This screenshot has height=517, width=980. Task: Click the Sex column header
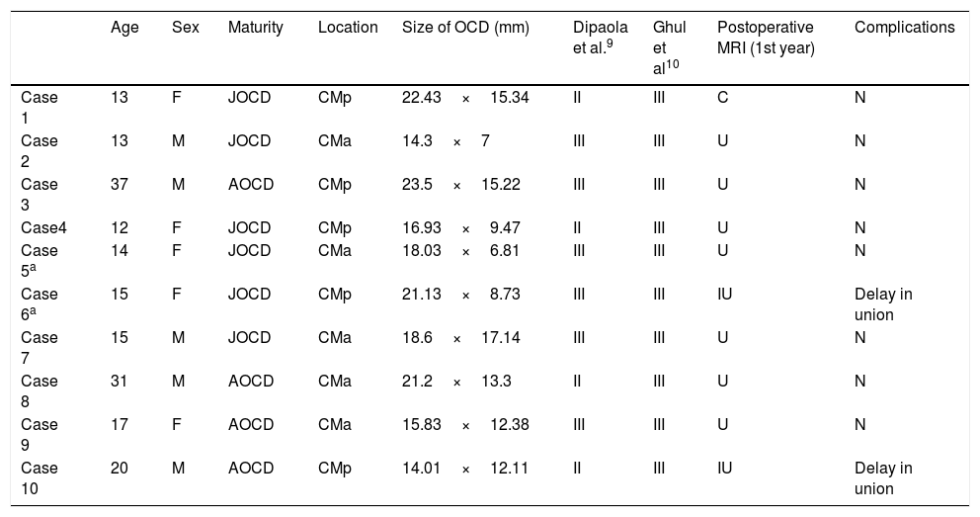click(x=185, y=28)
